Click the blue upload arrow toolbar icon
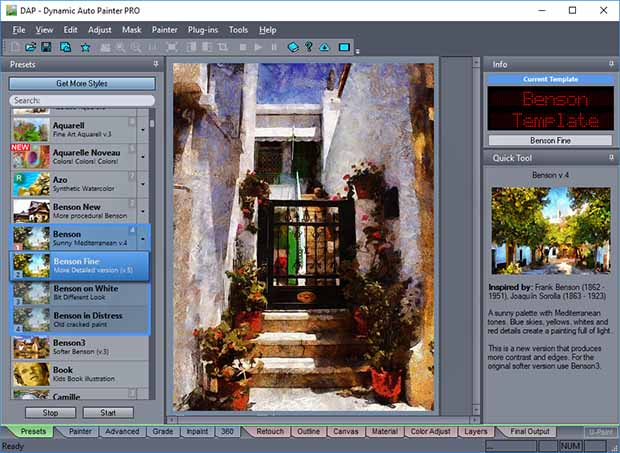The width and height of the screenshot is (620, 453). (x=324, y=47)
